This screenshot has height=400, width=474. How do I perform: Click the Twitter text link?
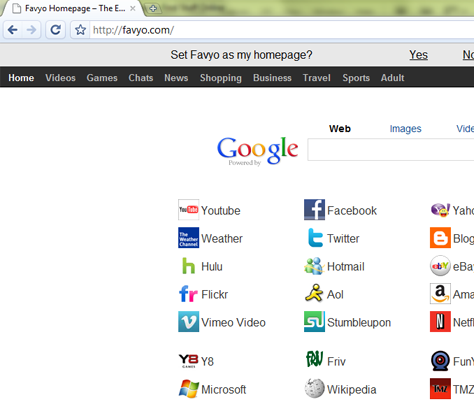[x=343, y=239]
